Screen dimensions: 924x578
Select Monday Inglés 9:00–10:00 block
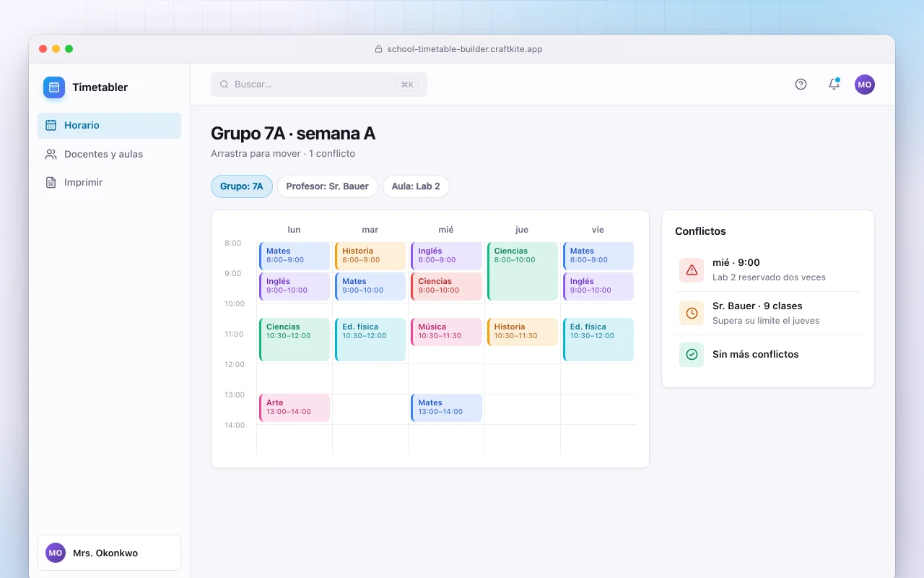295,286
